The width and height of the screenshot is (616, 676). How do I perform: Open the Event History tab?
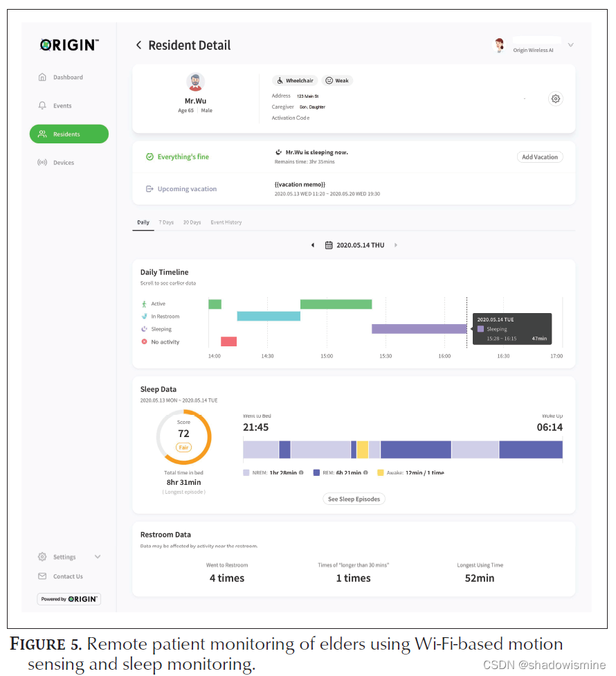(226, 222)
